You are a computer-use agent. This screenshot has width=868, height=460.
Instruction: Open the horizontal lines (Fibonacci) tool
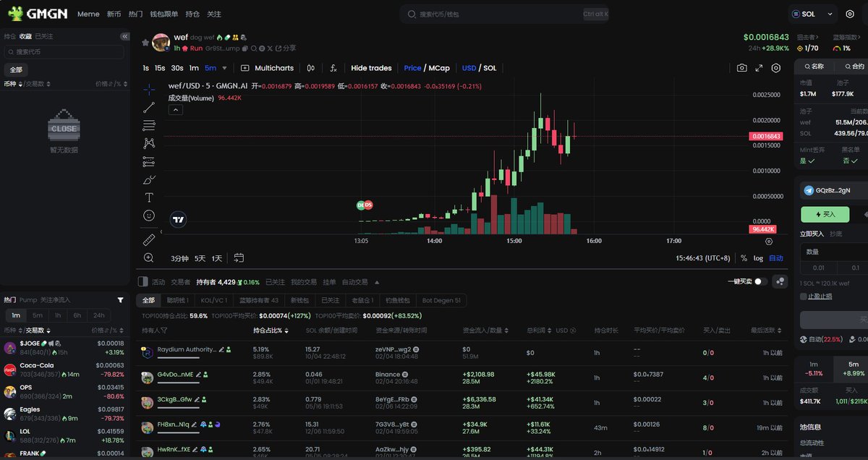tap(149, 126)
